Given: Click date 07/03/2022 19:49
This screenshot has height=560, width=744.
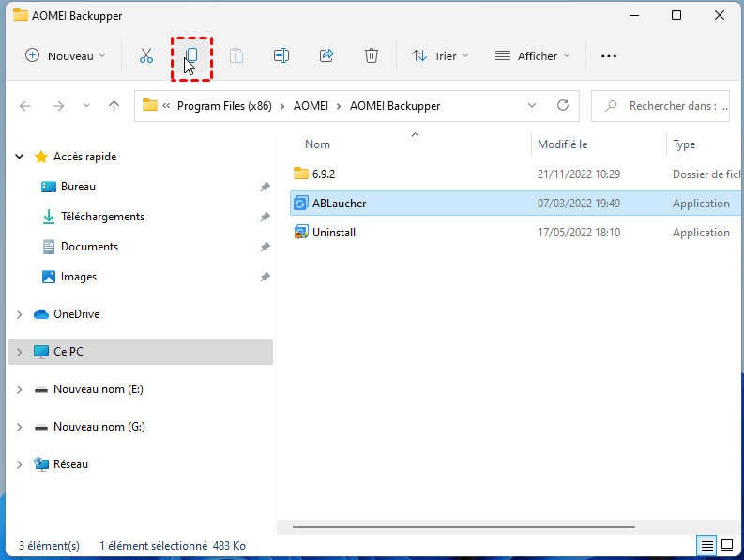Looking at the screenshot, I should click(x=578, y=204).
